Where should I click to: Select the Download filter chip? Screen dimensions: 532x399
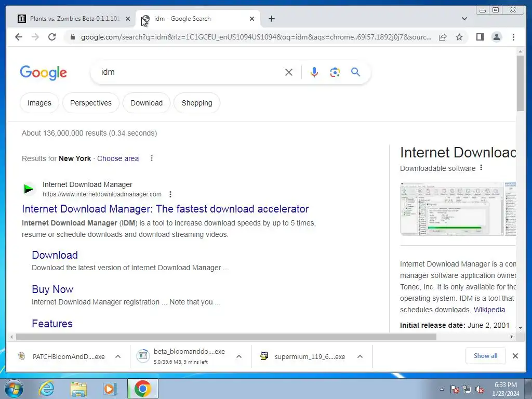tap(147, 103)
